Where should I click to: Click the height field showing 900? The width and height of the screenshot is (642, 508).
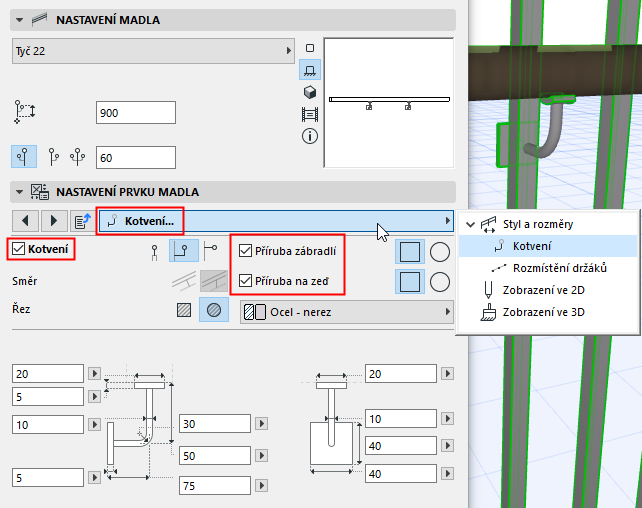136,113
